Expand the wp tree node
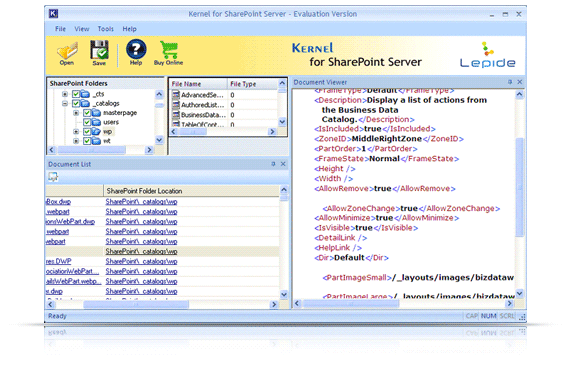Image resolution: width=570 pixels, height=366 pixels. [76, 132]
